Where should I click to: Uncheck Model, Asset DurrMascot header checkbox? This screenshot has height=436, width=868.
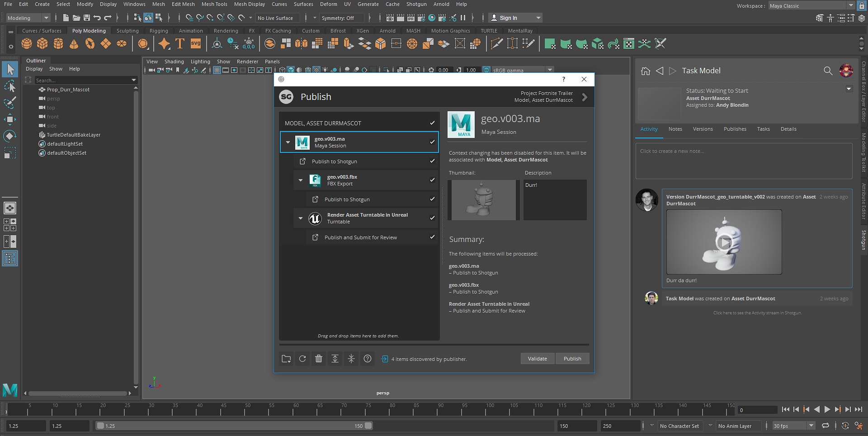pos(432,123)
